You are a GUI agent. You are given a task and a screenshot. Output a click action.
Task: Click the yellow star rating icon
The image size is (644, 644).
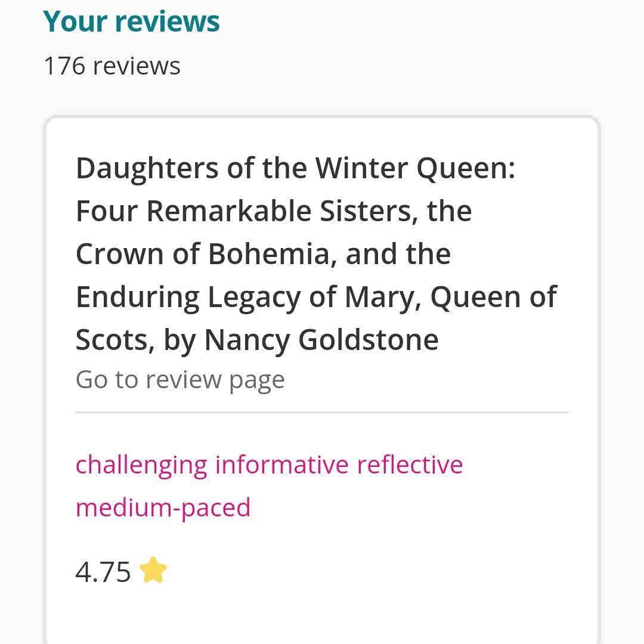tap(153, 570)
